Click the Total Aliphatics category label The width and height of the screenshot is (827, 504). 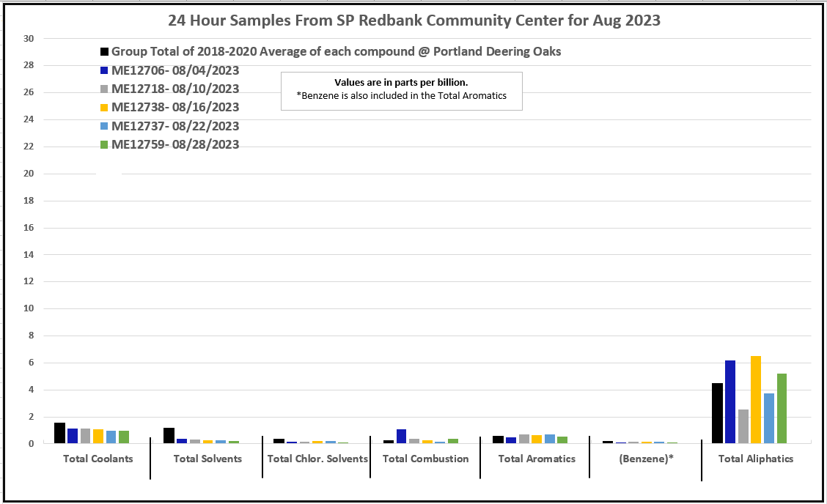755,459
